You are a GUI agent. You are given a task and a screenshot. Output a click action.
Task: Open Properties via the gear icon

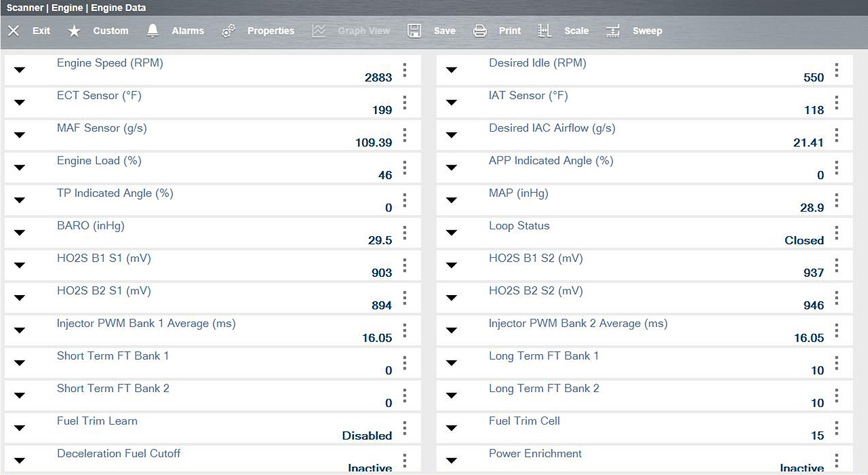coord(228,31)
